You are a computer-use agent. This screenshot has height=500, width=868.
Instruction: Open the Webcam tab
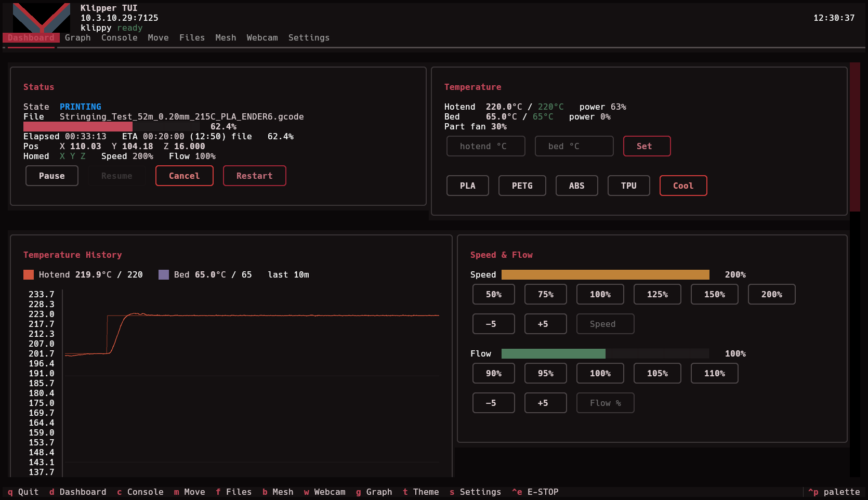click(262, 37)
